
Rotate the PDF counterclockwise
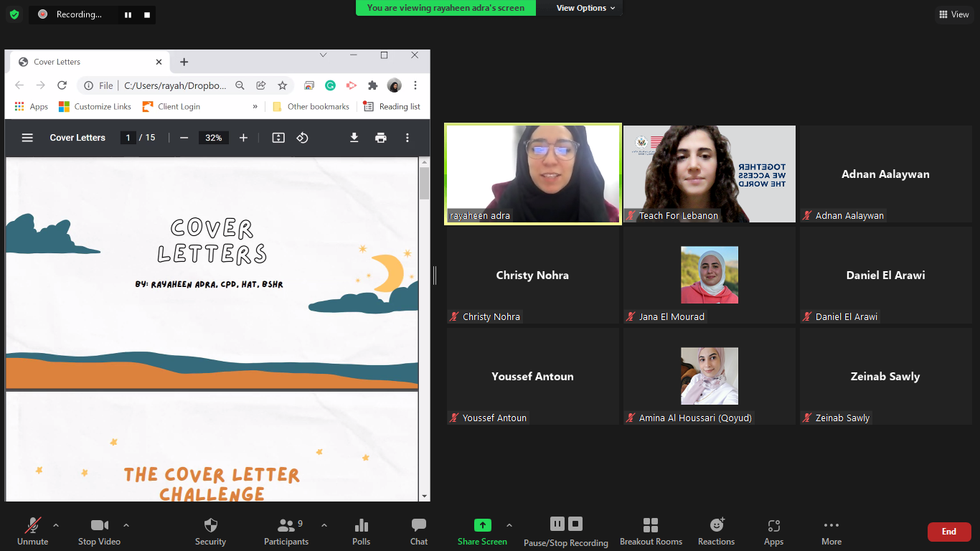click(302, 138)
